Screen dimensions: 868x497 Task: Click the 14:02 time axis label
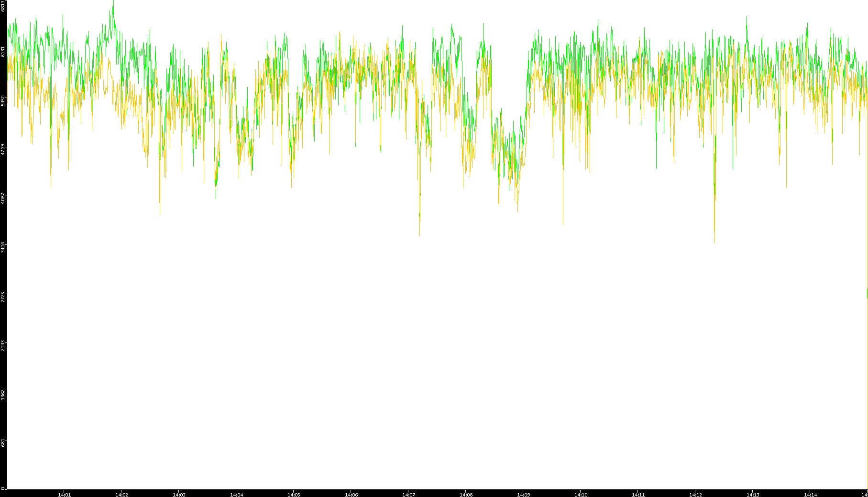pos(121,495)
